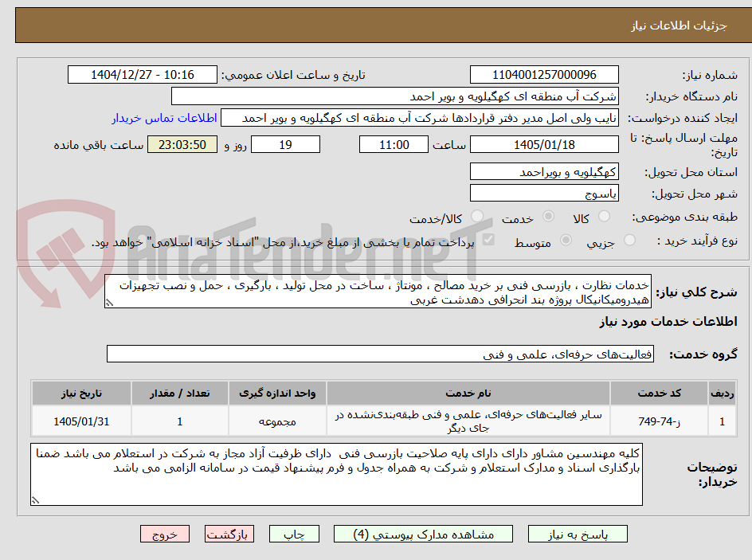Click the اطلاعات خدمات مورد نیاز heading

668,322
